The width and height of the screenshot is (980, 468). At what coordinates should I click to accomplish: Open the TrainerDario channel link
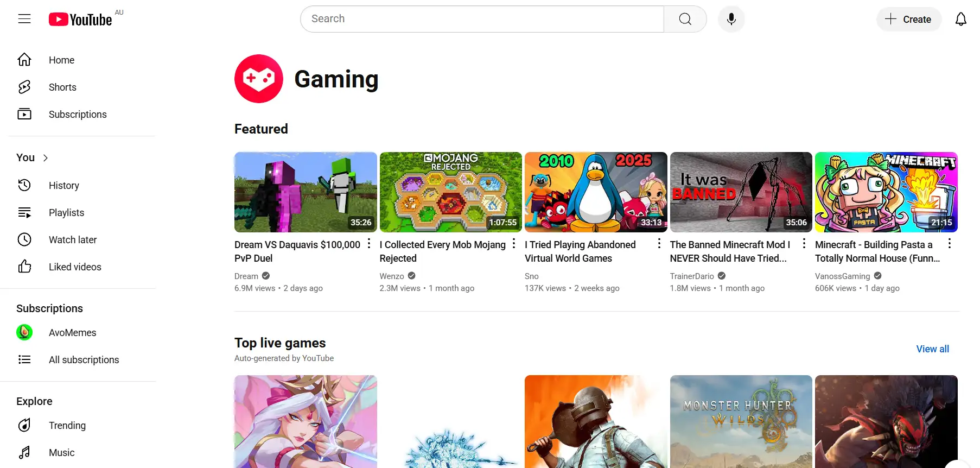coord(692,276)
